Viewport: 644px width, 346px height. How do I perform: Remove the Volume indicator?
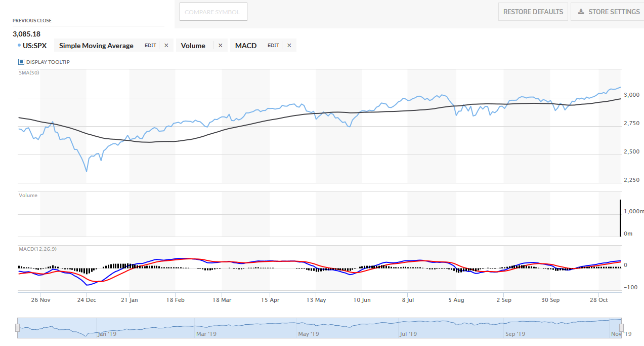coord(220,45)
